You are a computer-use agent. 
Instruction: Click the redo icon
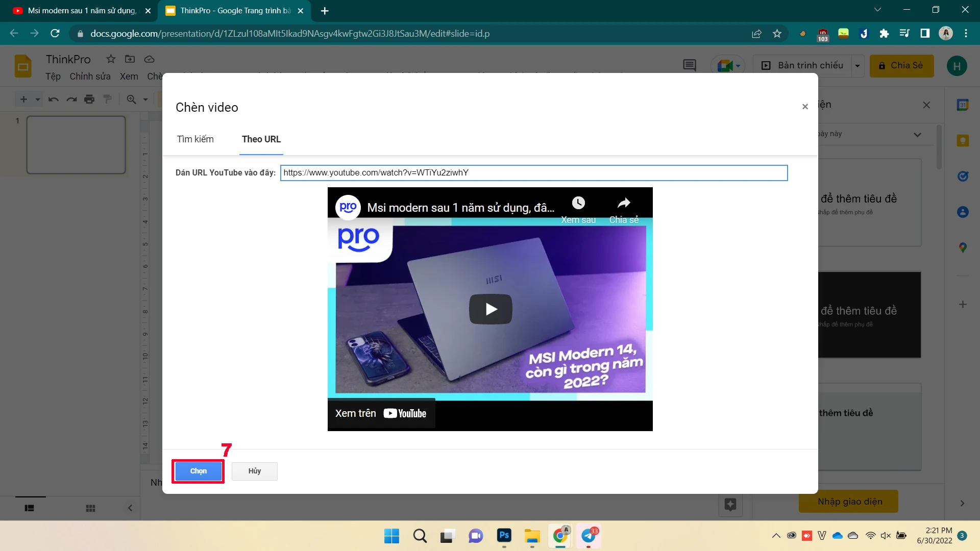point(71,99)
